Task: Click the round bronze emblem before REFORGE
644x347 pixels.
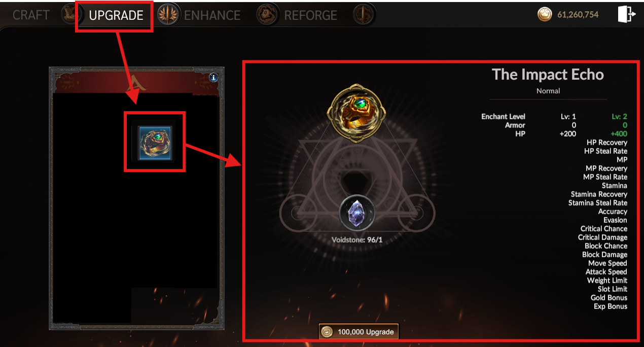Action: pos(267,15)
